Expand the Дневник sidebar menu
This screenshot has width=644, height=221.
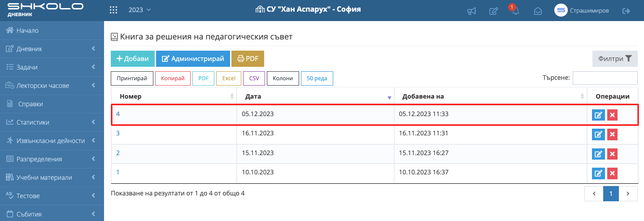click(x=52, y=49)
